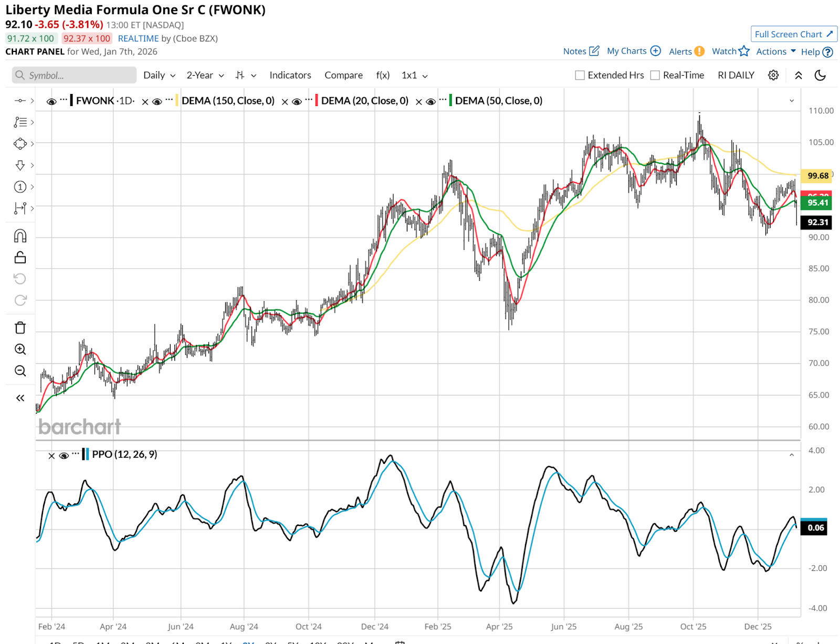This screenshot has width=840, height=644.
Task: Enable the Real-Time checkbox
Action: [655, 75]
